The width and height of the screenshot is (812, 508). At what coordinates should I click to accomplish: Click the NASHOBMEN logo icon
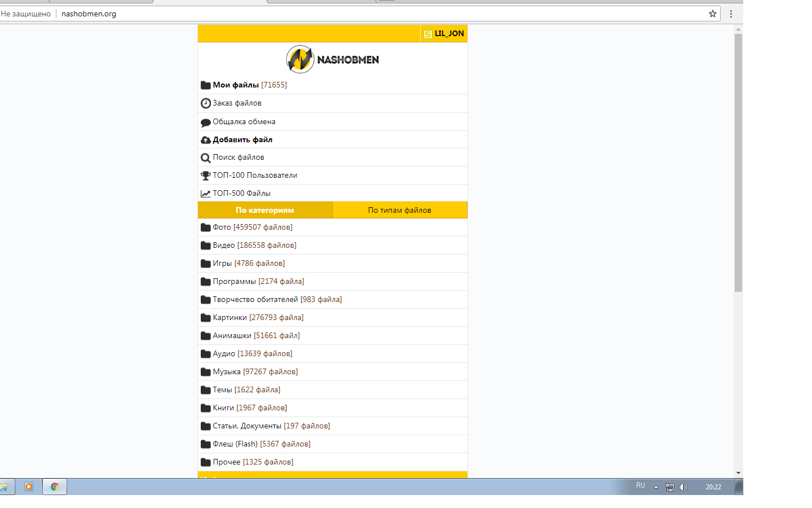tap(300, 59)
